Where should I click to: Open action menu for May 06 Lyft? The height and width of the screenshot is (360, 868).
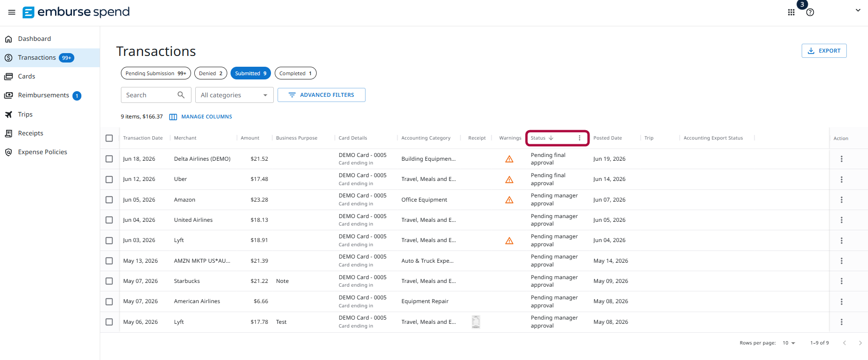[842, 322]
